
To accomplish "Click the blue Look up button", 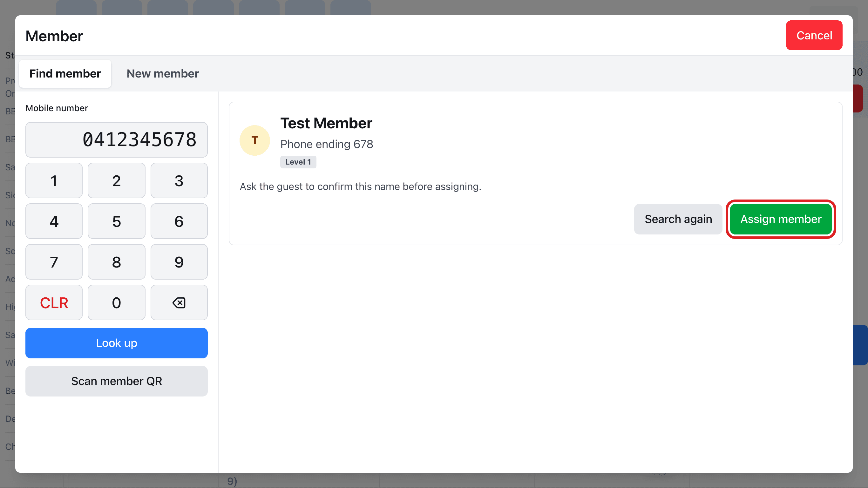I will tap(117, 343).
